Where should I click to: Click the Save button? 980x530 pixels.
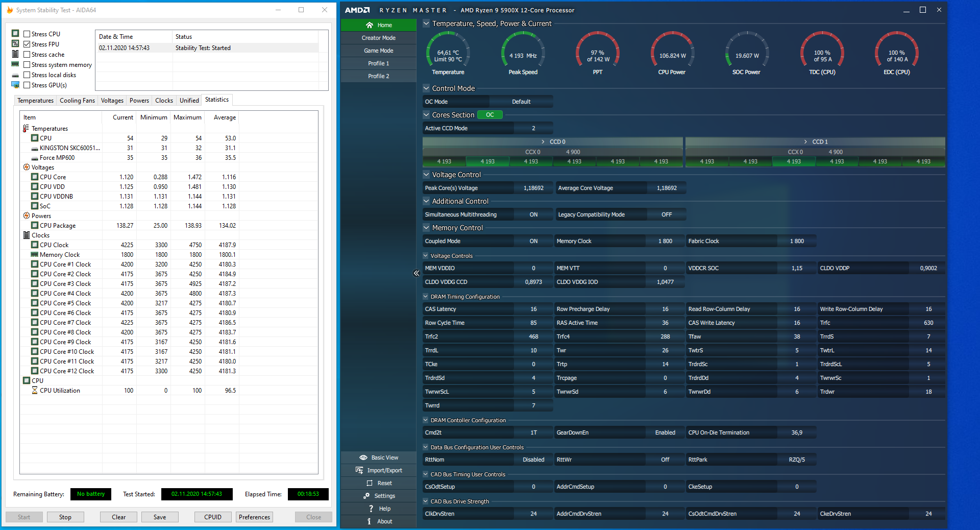pos(160,517)
